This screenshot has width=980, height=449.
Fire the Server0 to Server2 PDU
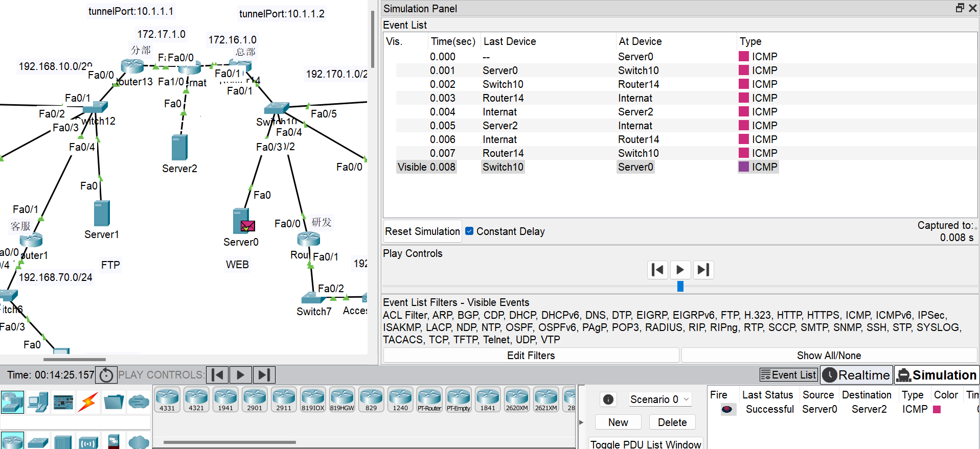click(x=726, y=409)
